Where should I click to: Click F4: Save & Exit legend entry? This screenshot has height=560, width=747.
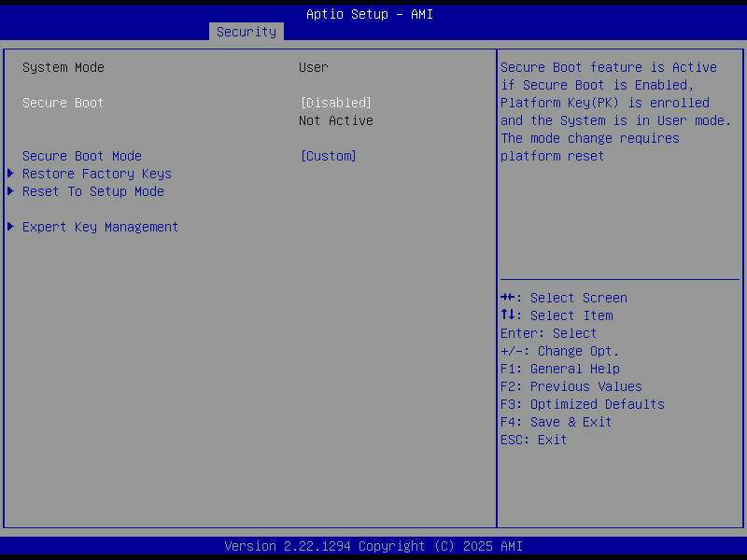pos(556,422)
